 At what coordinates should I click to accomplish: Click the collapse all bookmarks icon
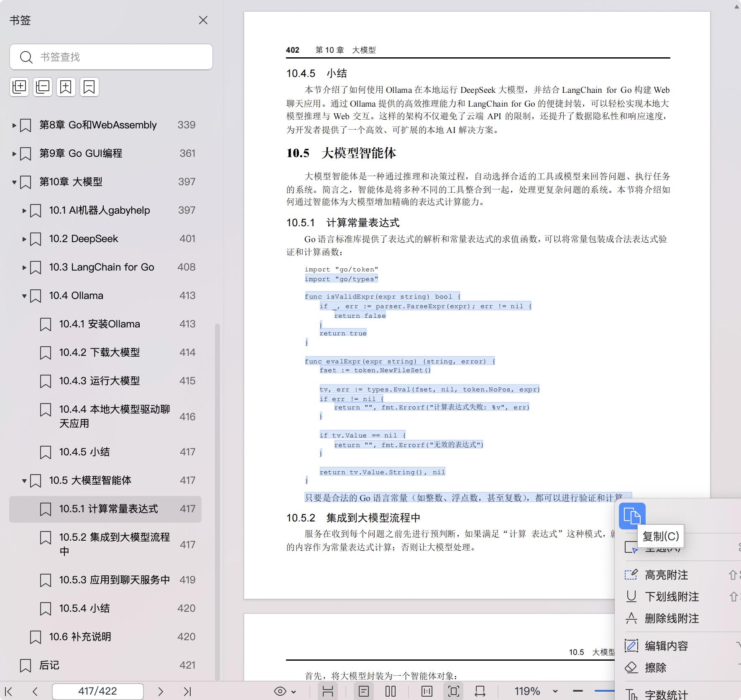click(x=43, y=87)
